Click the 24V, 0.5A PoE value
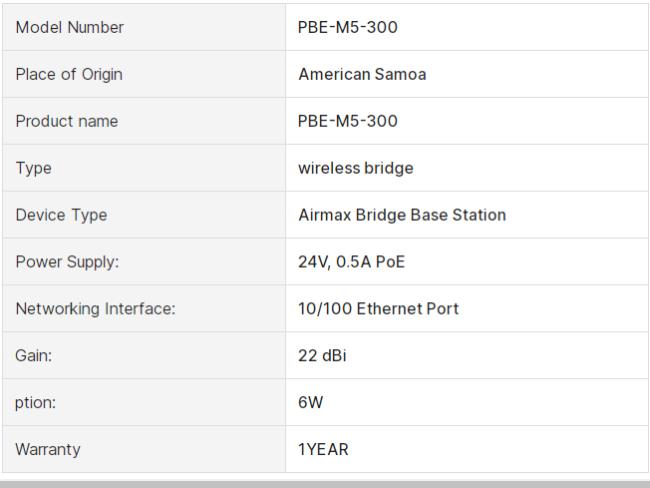650x488 pixels. pyautogui.click(x=352, y=262)
